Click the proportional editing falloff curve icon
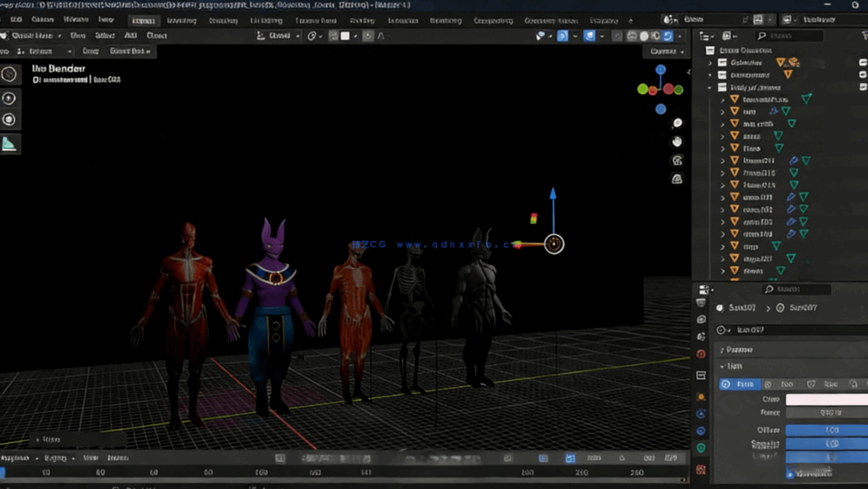The height and width of the screenshot is (489, 868). click(381, 36)
